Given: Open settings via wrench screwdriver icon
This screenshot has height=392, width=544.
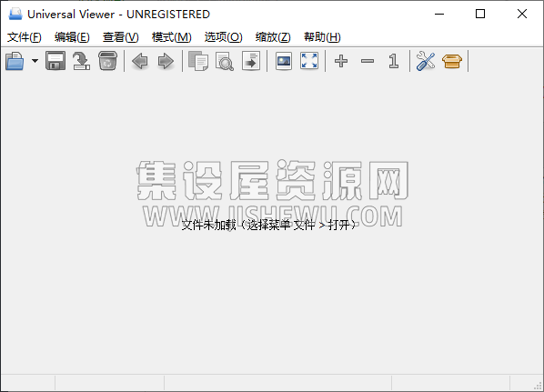Looking at the screenshot, I should [426, 61].
